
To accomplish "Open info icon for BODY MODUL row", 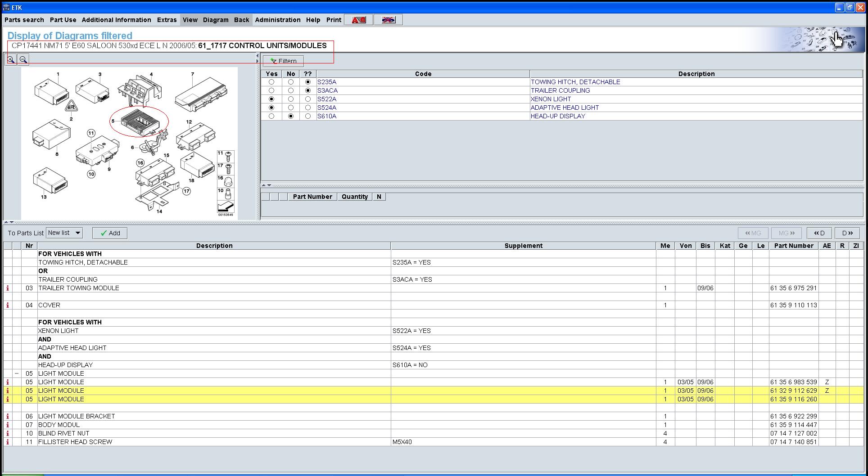I will tap(8, 425).
